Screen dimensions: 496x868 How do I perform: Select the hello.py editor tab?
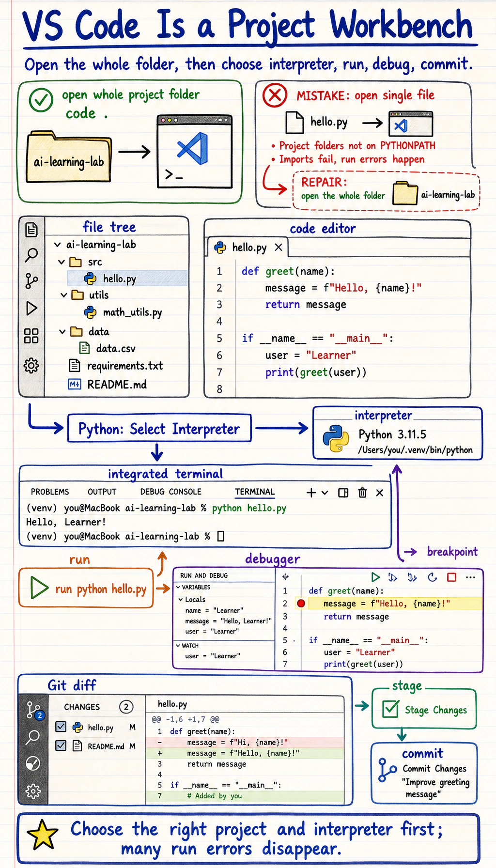pyautogui.click(x=248, y=248)
